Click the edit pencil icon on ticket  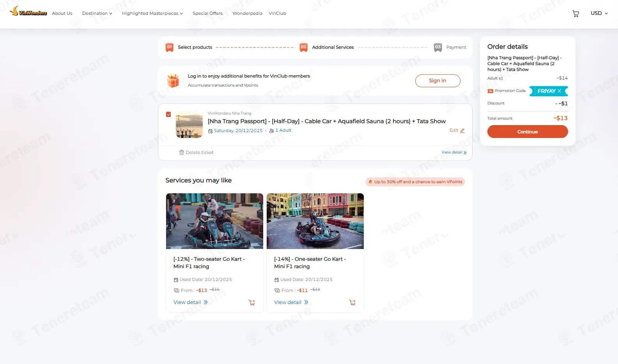click(462, 131)
